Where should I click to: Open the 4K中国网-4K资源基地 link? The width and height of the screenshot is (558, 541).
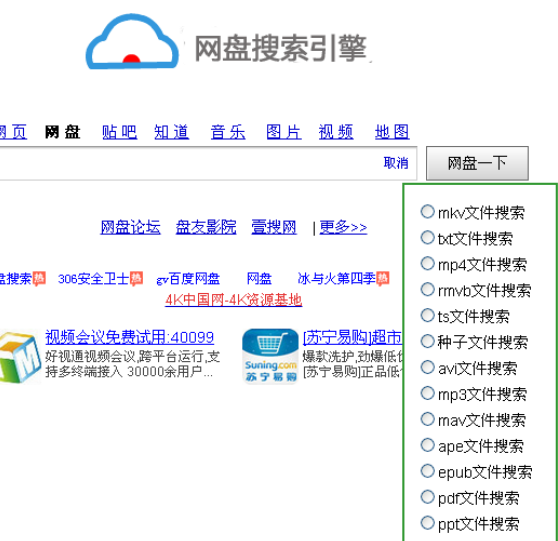tap(233, 300)
